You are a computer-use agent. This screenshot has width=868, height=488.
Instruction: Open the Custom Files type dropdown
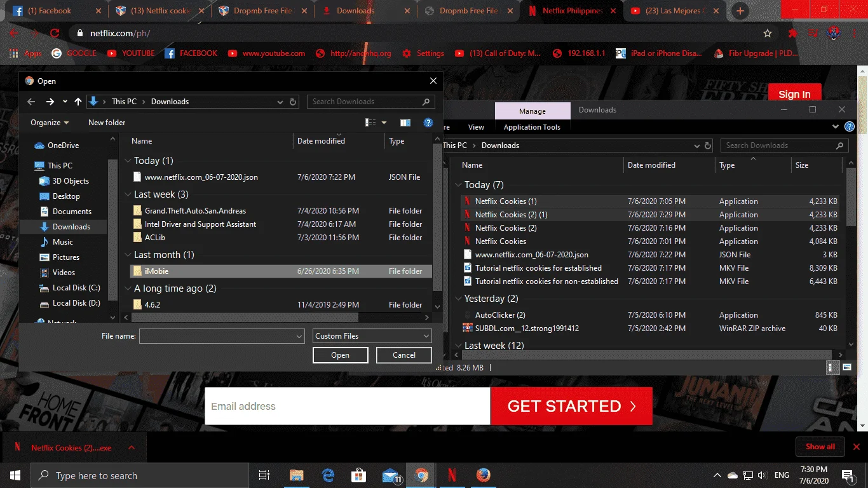tap(372, 336)
